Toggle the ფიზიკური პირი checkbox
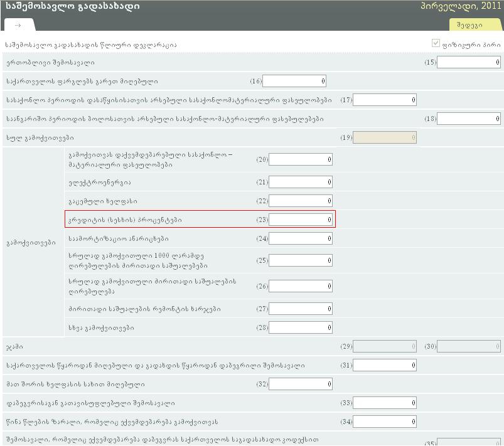504x446 pixels. coord(436,43)
